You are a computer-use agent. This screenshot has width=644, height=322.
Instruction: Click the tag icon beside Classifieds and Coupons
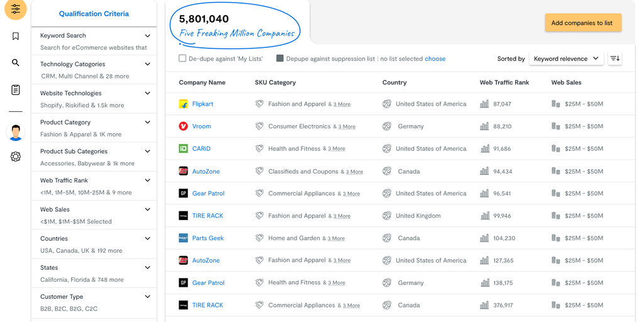259,171
